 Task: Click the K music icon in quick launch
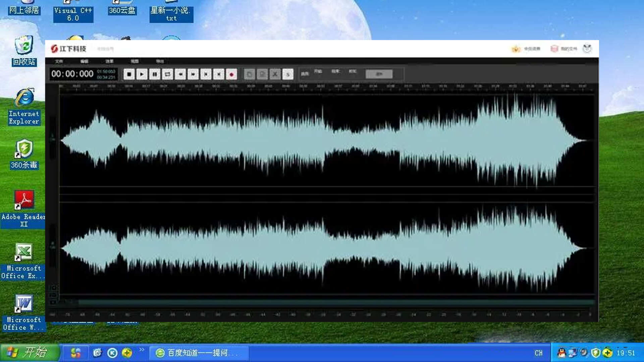[112, 353]
